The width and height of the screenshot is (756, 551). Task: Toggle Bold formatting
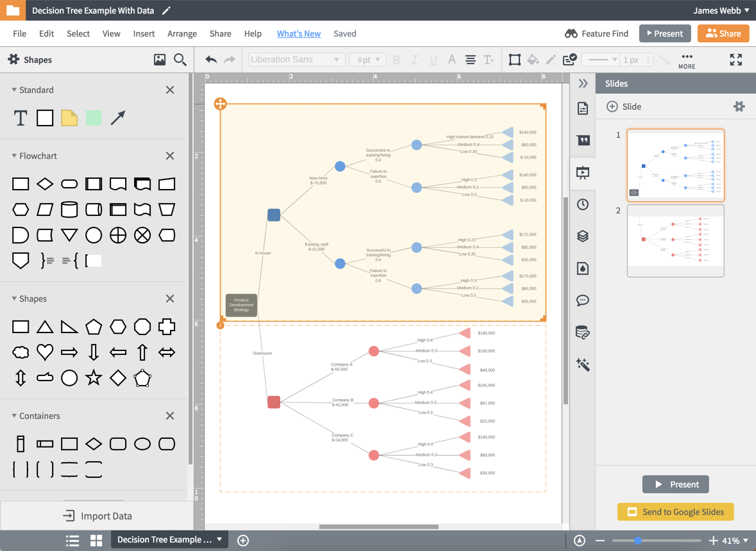pos(396,59)
